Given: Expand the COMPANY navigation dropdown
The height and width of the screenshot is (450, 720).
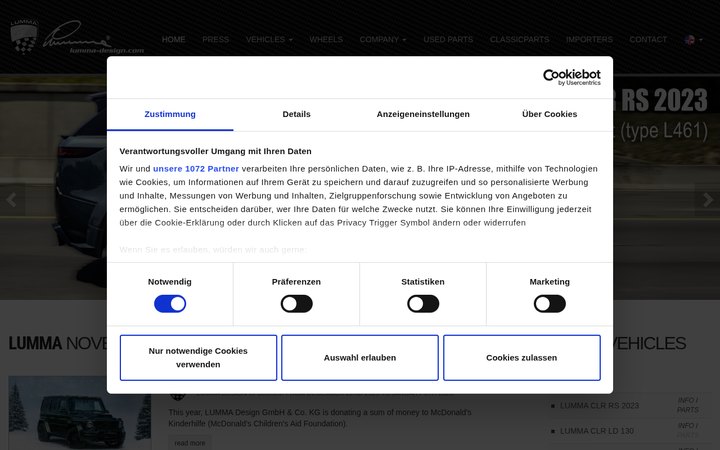Looking at the screenshot, I should pyautogui.click(x=383, y=39).
